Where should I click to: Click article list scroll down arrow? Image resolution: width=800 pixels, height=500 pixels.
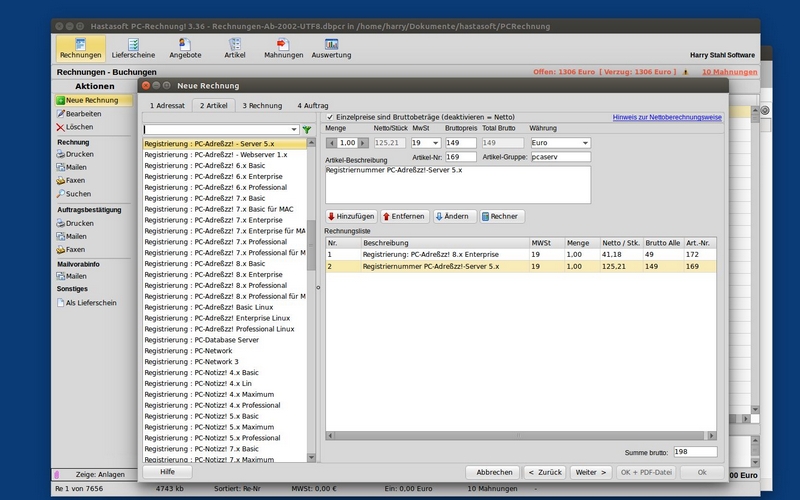tap(311, 458)
